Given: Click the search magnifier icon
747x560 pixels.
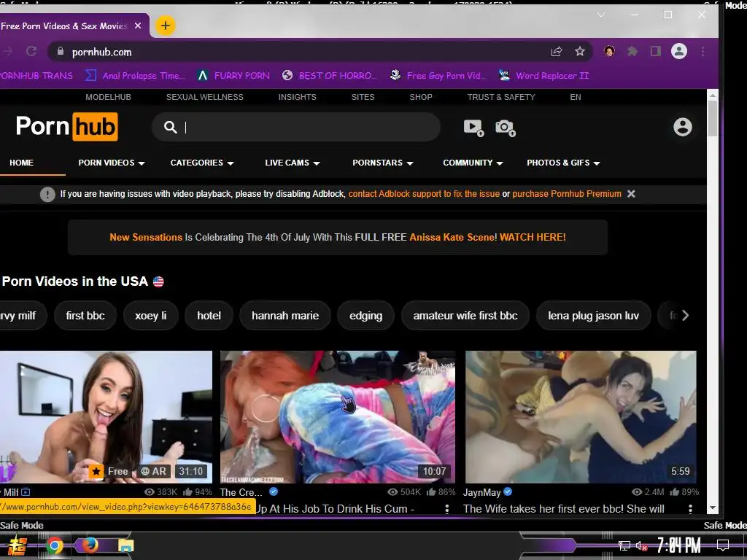Looking at the screenshot, I should point(170,127).
